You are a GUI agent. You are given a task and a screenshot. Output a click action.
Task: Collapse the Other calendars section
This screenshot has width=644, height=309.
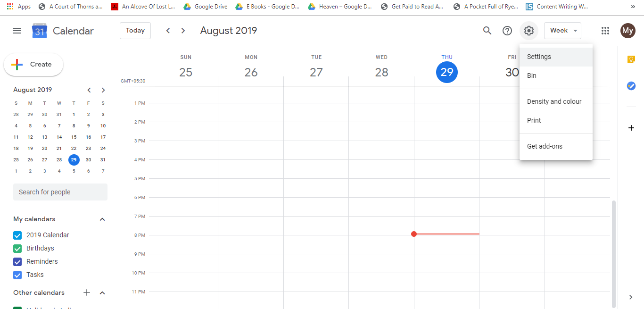point(102,292)
